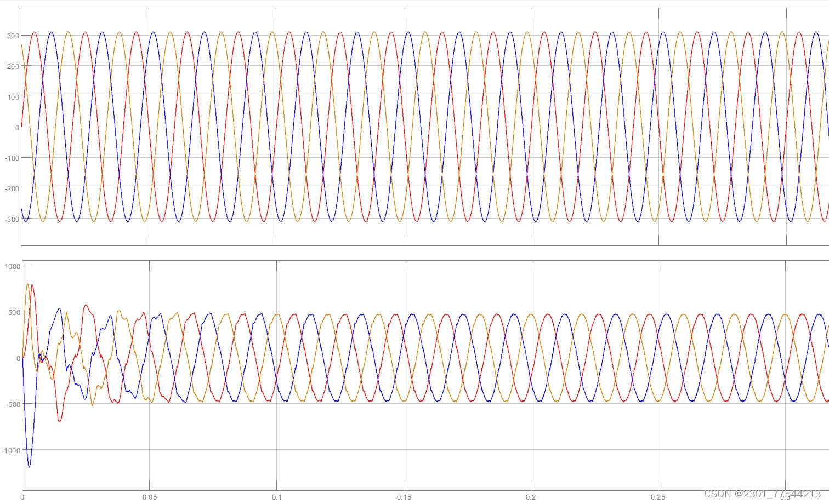Click the 200 tick label on upper plot
This screenshot has width=829, height=504.
pyautogui.click(x=13, y=67)
